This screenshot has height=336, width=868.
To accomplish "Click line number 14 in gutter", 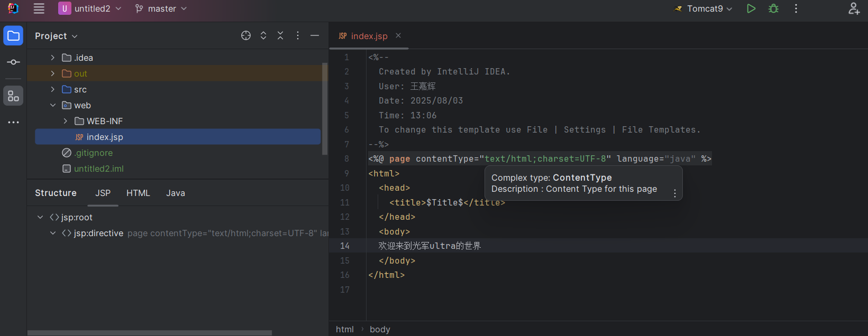I will pos(345,246).
